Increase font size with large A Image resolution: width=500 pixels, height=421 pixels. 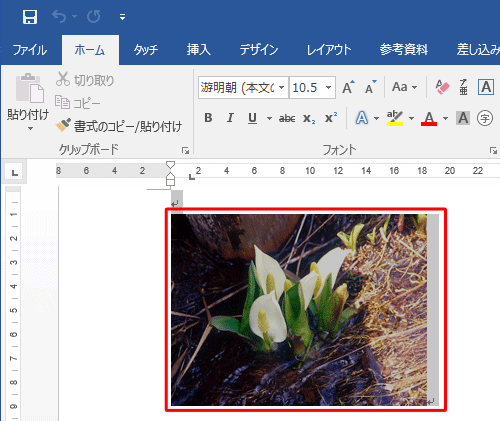(348, 87)
